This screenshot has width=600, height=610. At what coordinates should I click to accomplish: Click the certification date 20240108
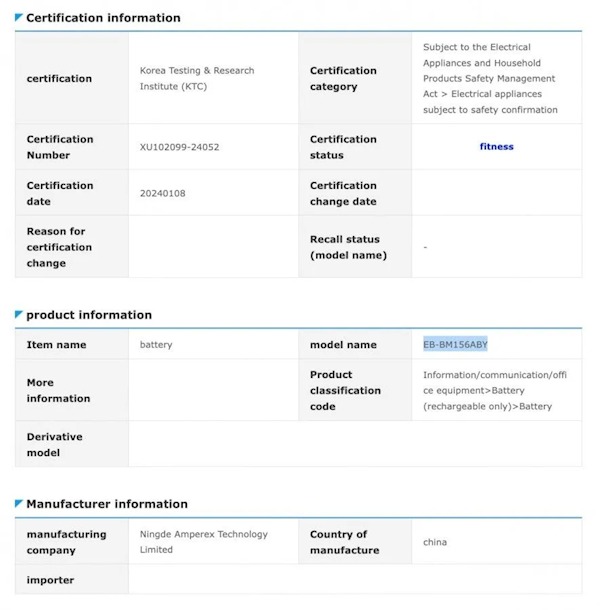(163, 193)
